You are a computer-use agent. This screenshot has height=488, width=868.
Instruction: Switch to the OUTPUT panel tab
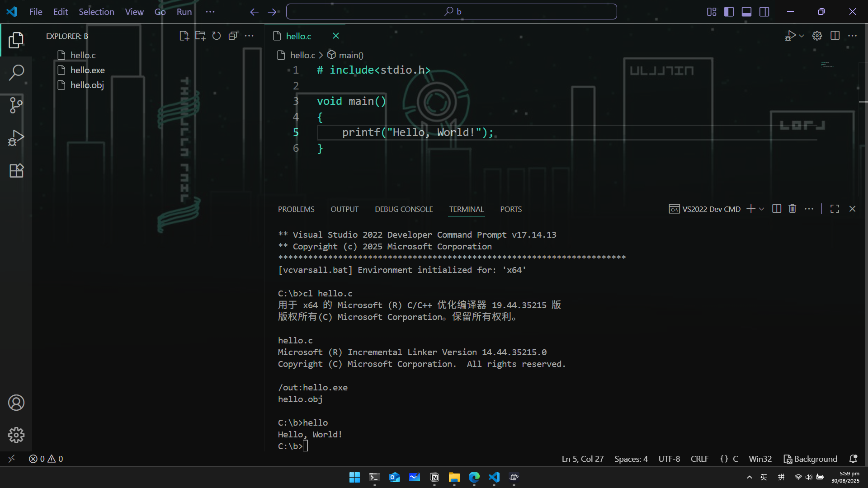344,209
